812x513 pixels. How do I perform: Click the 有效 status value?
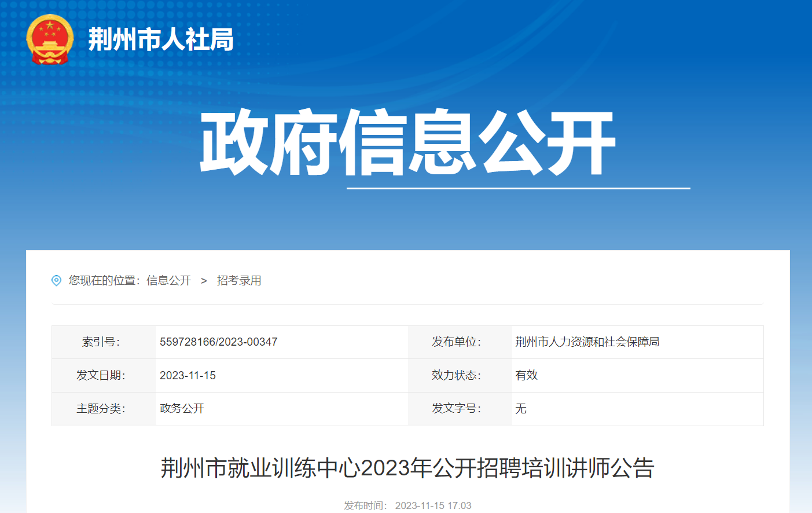526,376
